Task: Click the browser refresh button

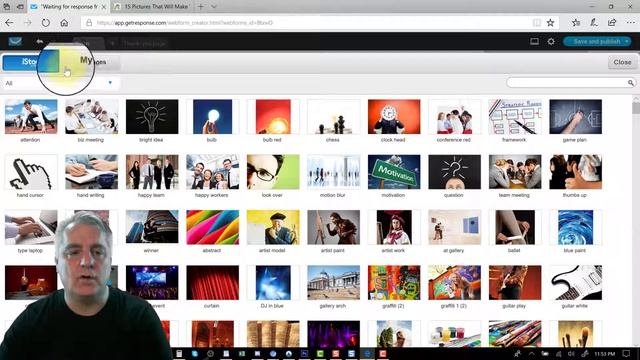Action: tap(46, 23)
